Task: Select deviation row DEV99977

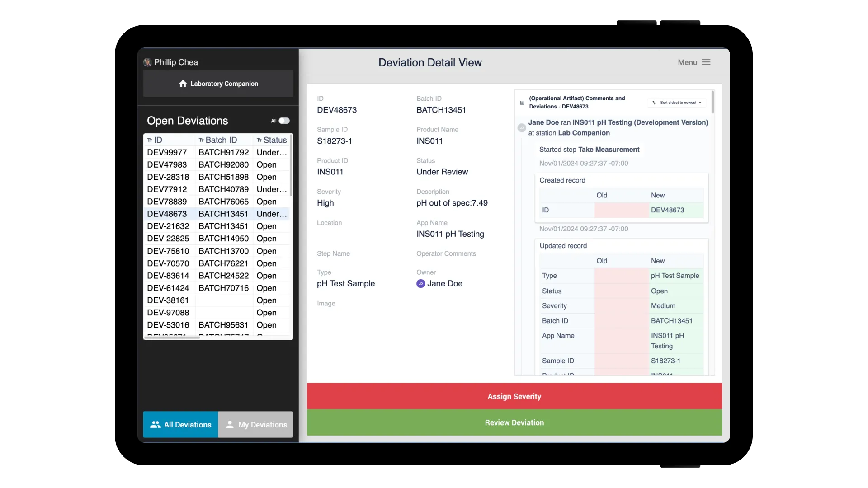Action: pos(217,152)
